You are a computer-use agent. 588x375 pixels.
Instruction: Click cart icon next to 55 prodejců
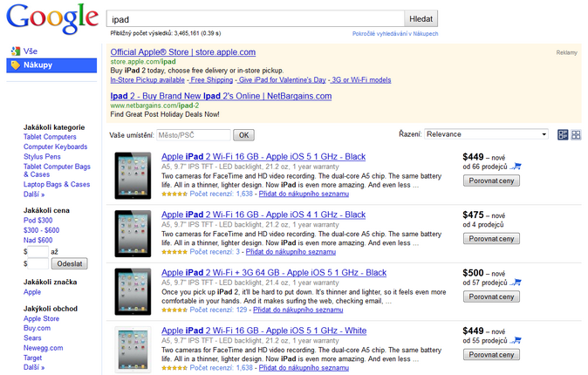[x=516, y=340]
